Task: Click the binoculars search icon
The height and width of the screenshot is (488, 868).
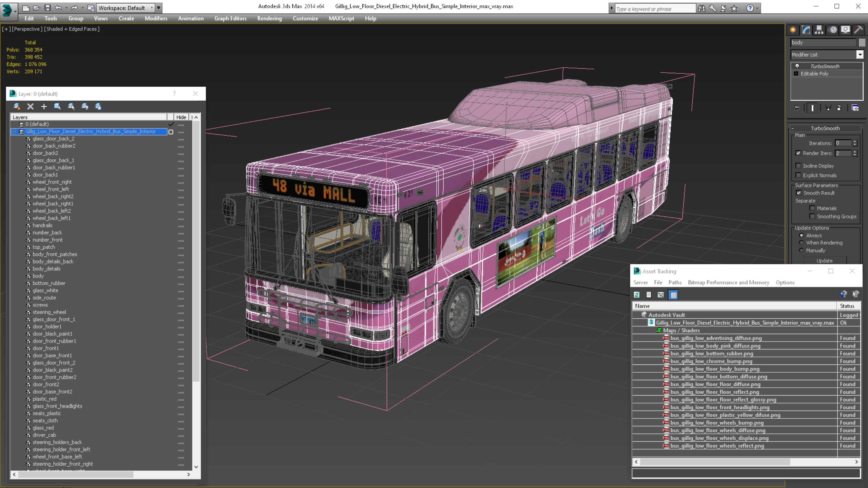Action: (x=702, y=8)
